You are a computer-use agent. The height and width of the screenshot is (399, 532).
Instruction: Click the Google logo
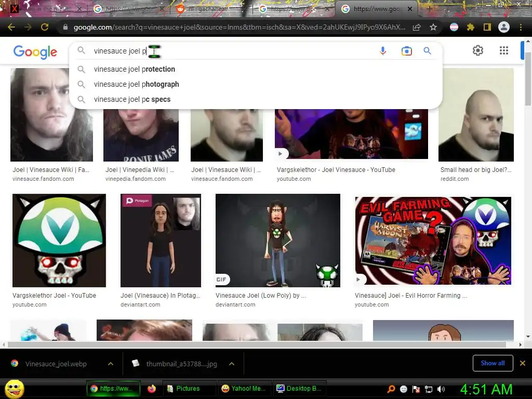click(x=35, y=52)
